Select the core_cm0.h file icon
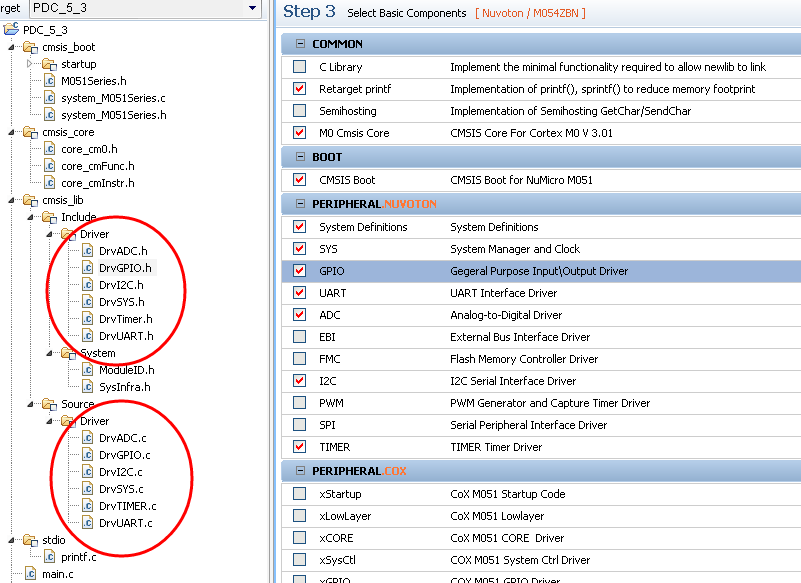Image resolution: width=801 pixels, height=583 pixels. (50, 149)
